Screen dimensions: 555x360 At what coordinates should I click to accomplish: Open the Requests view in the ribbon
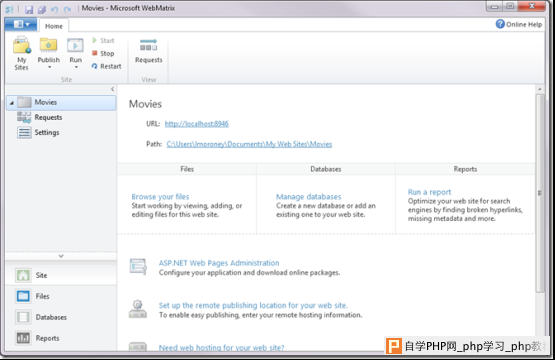[149, 51]
